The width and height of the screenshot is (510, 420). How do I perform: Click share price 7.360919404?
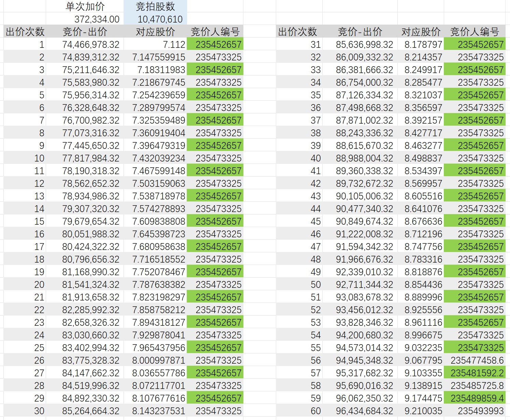(155, 133)
